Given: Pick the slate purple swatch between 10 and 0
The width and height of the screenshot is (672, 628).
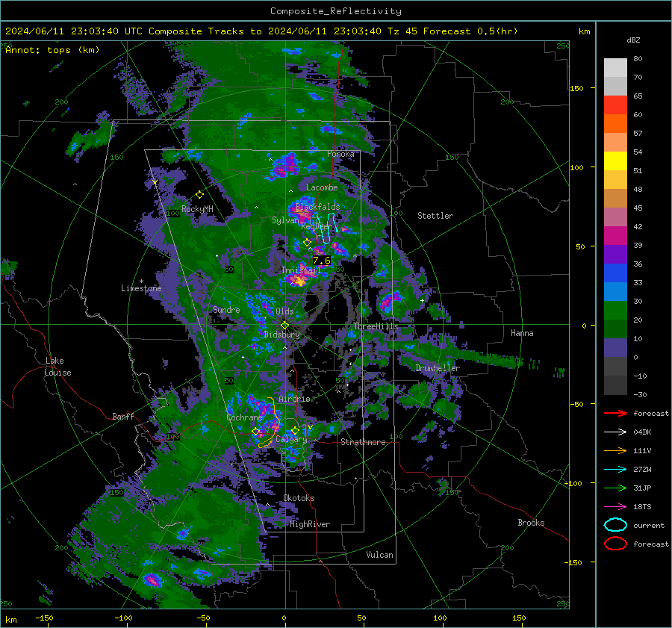Looking at the screenshot, I should click(615, 348).
